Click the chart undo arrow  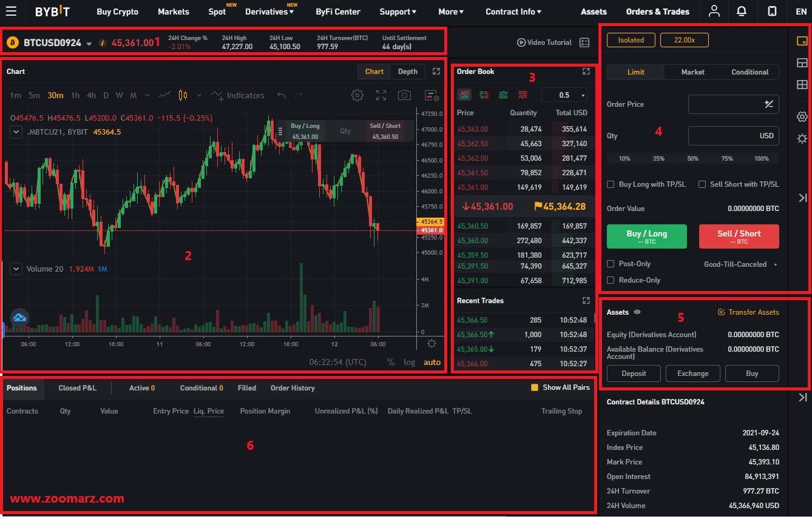(x=281, y=95)
